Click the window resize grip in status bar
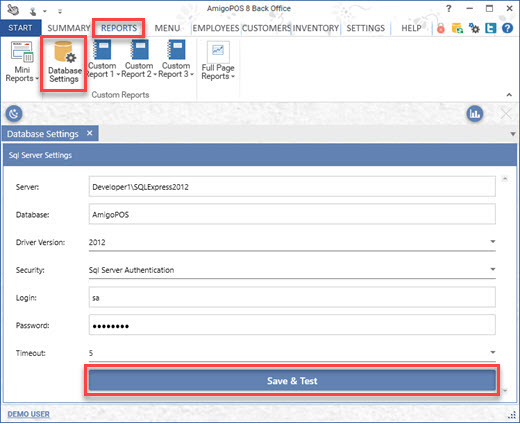Screen dimensions: 520x424 point(512,415)
